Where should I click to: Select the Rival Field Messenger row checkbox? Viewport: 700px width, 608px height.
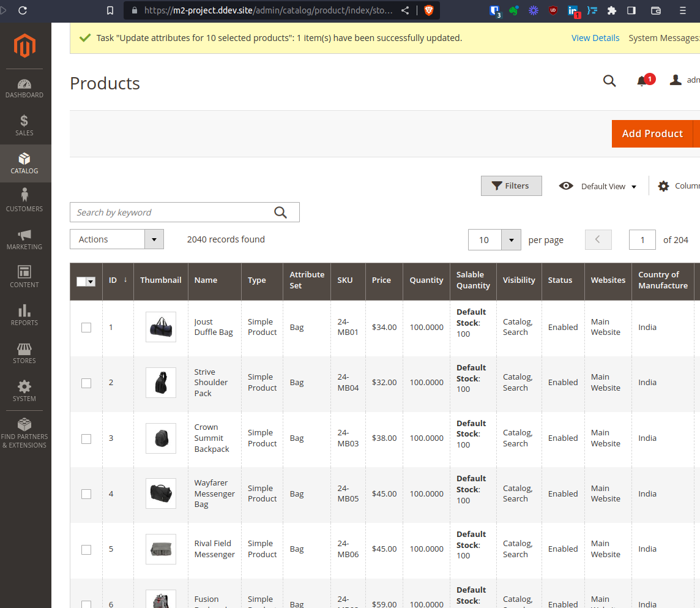86,549
